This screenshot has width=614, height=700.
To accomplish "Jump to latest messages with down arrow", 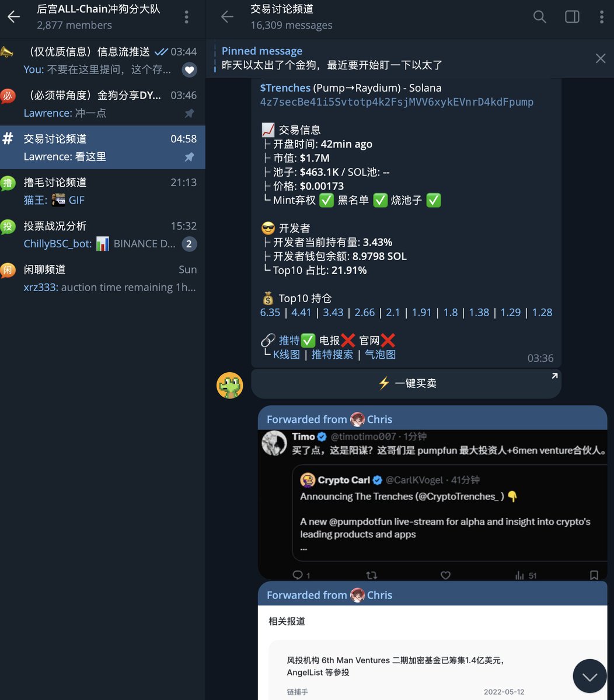I will click(x=589, y=676).
